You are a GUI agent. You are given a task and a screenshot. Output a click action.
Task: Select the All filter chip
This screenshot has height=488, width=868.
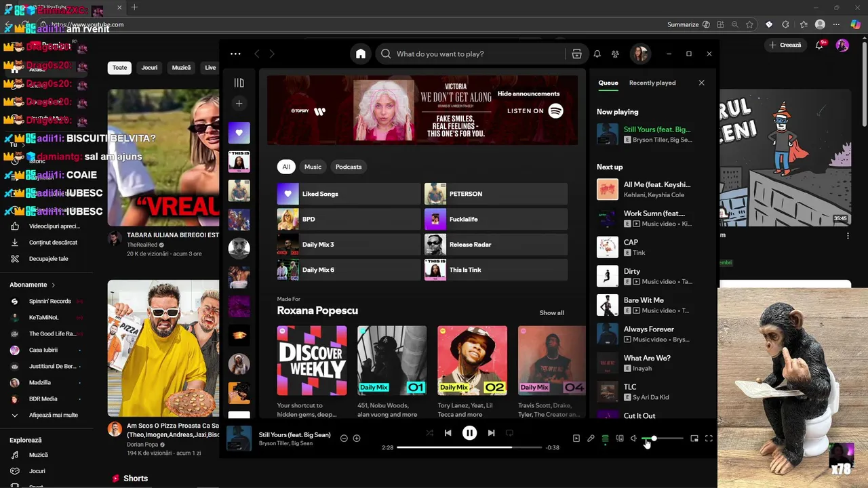point(286,167)
